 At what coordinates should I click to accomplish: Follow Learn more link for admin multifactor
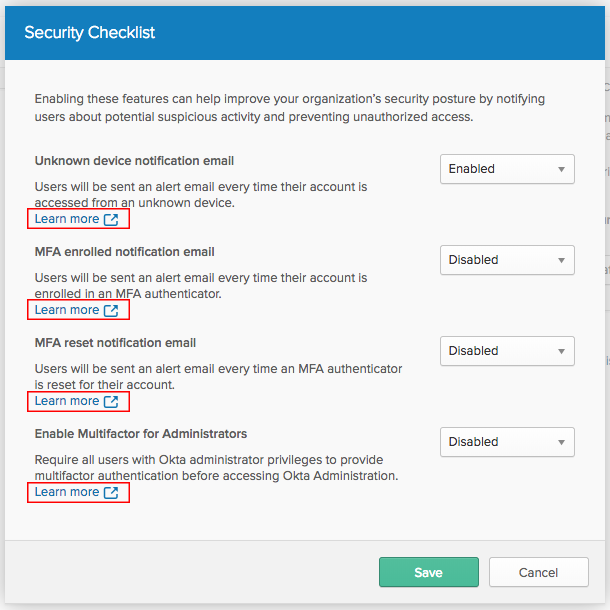tap(67, 492)
